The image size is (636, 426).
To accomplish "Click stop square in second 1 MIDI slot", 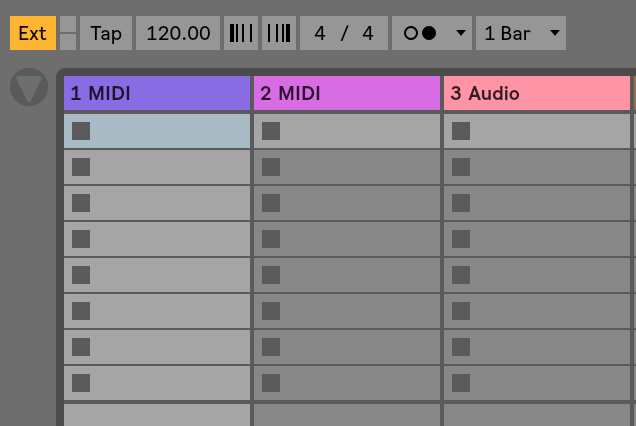I will [x=81, y=167].
